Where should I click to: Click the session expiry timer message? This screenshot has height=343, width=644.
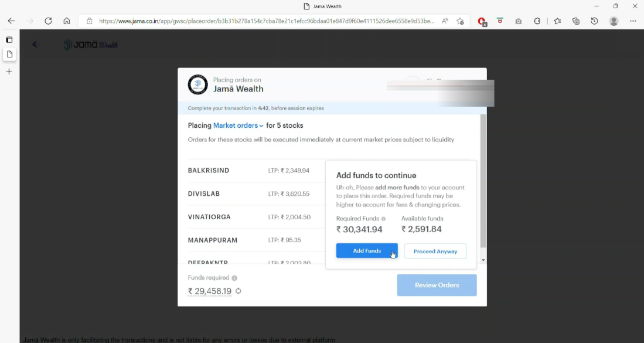point(256,108)
